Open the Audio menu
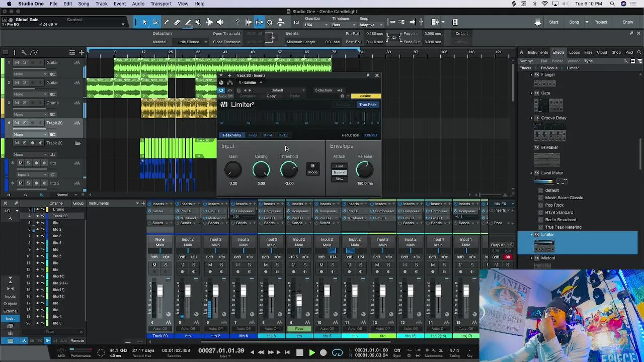This screenshot has width=644, height=362. coord(138,4)
